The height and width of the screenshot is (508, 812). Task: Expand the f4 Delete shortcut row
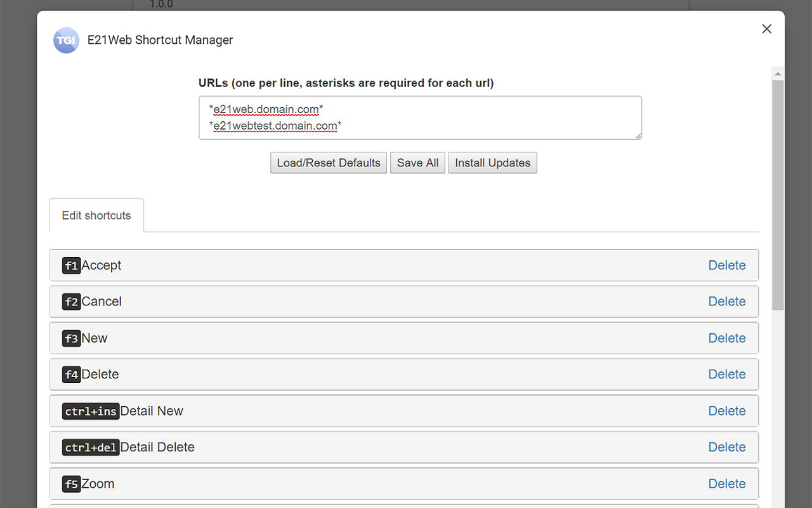[403, 375]
